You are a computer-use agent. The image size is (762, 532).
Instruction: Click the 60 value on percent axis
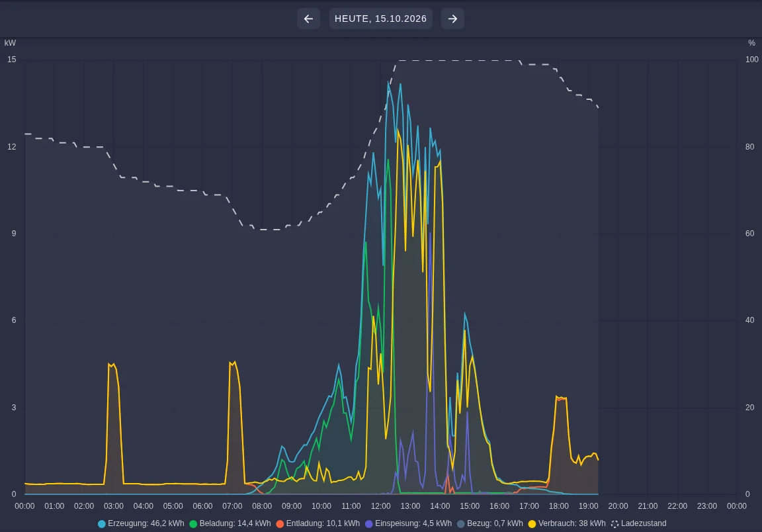tap(750, 234)
